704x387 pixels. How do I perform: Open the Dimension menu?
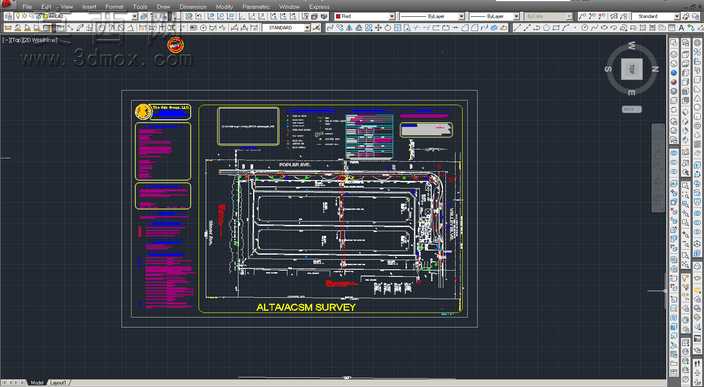(x=193, y=7)
